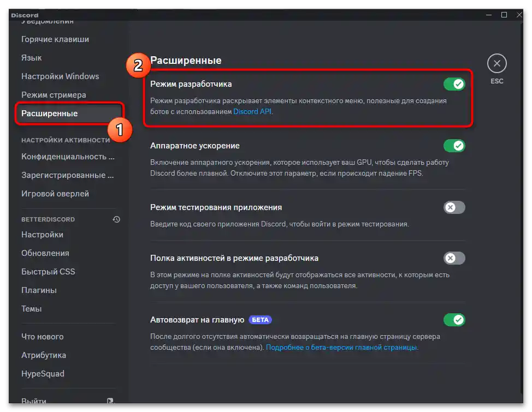Enable Полка активностей в режиме разработчика
This screenshot has width=532, height=412.
(x=454, y=258)
